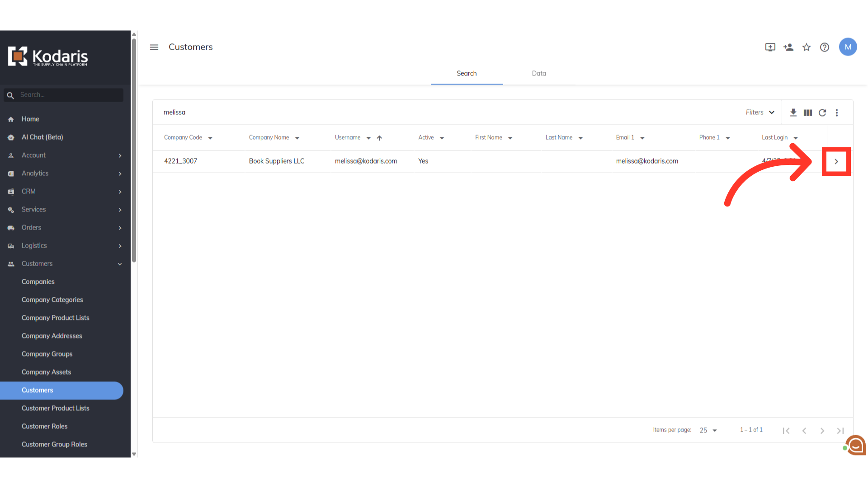868x488 pixels.
Task: Open Company Categories in sidebar
Action: tap(52, 300)
